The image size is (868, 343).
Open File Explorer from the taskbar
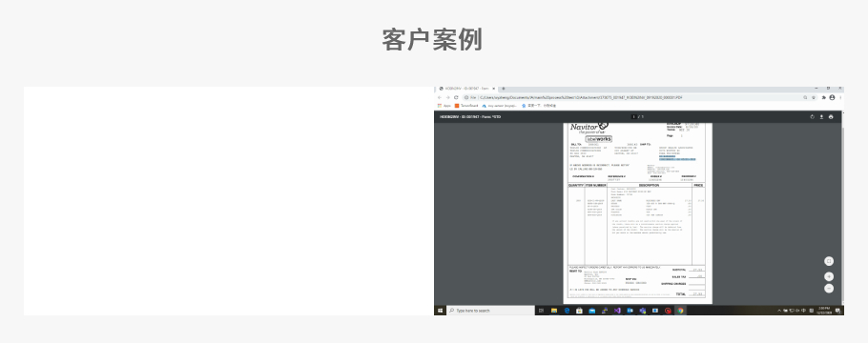(554, 311)
